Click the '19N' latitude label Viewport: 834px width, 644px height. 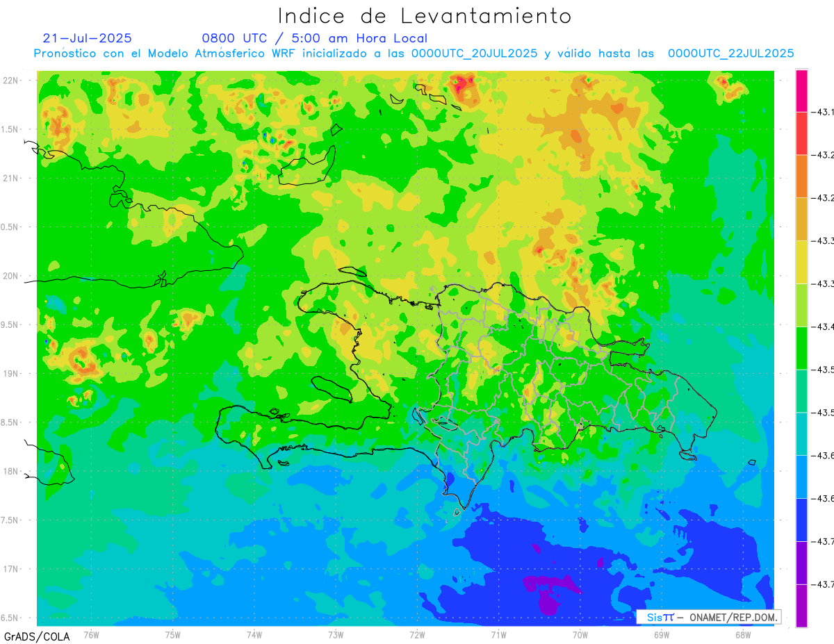(x=10, y=374)
